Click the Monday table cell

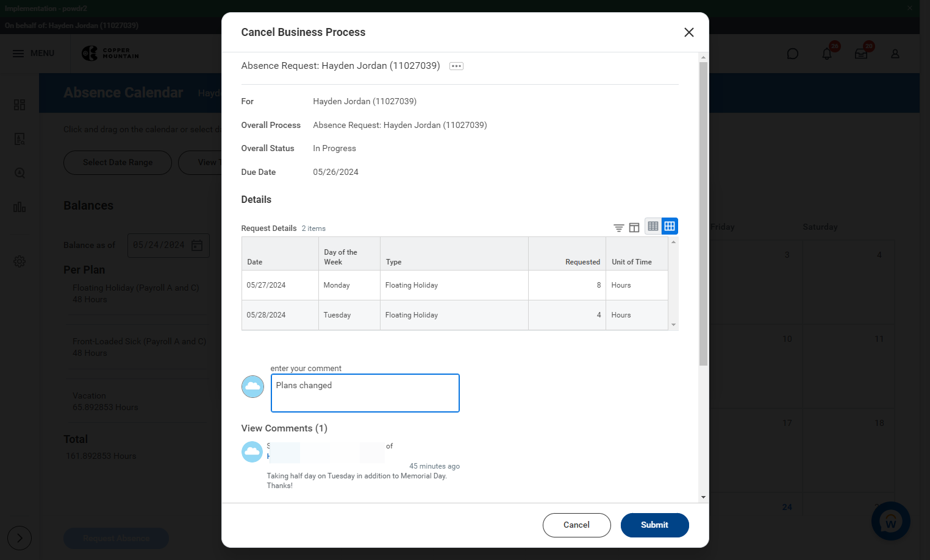pyautogui.click(x=349, y=285)
